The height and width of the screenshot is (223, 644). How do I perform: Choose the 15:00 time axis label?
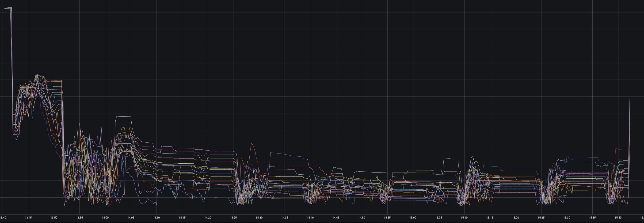(x=413, y=218)
